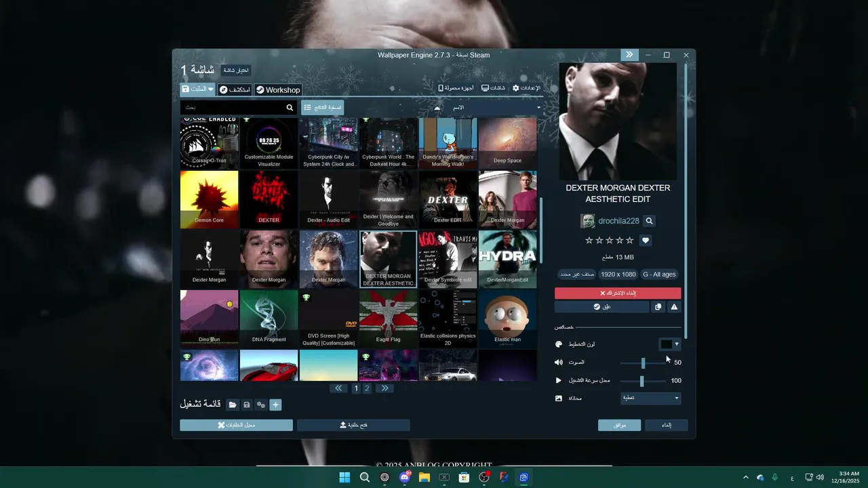
Task: Select Cyberpunk City 24h Clock wallpaper
Action: pos(329,143)
